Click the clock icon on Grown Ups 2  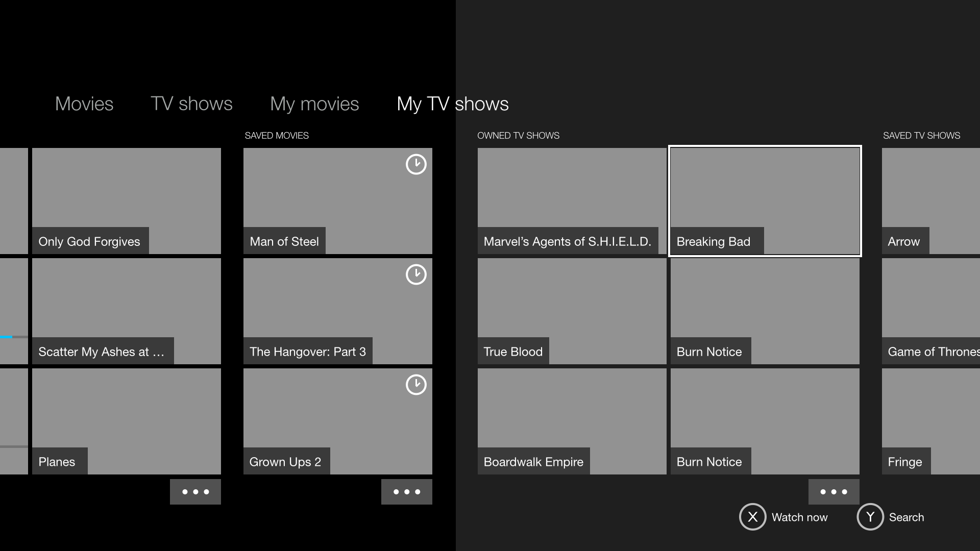(x=416, y=385)
